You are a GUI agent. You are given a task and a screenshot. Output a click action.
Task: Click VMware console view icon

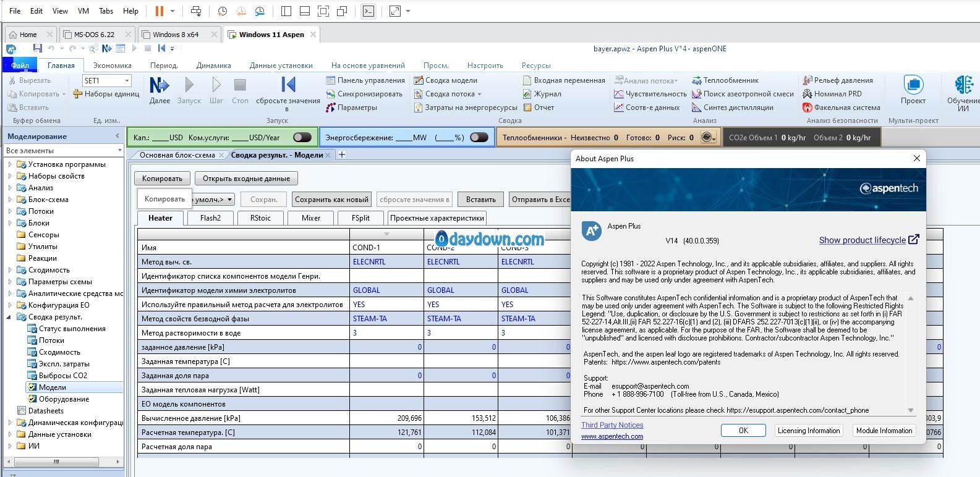click(x=369, y=11)
